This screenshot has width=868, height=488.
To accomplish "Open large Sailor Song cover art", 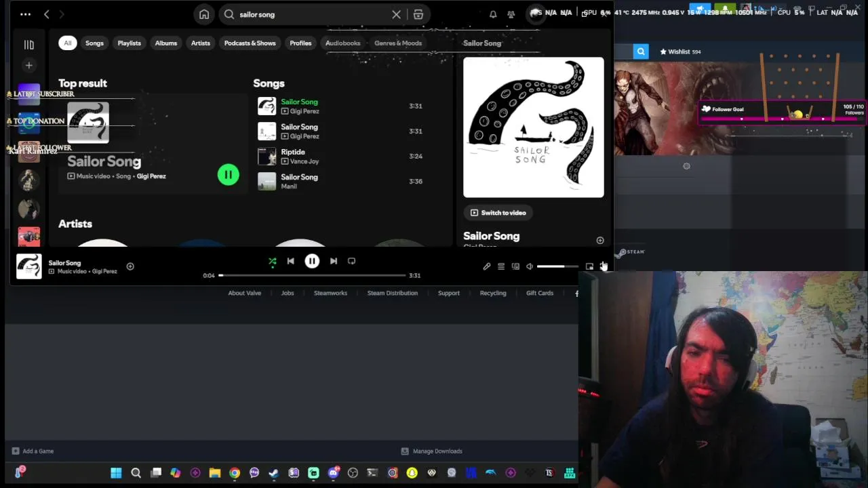I will click(534, 127).
